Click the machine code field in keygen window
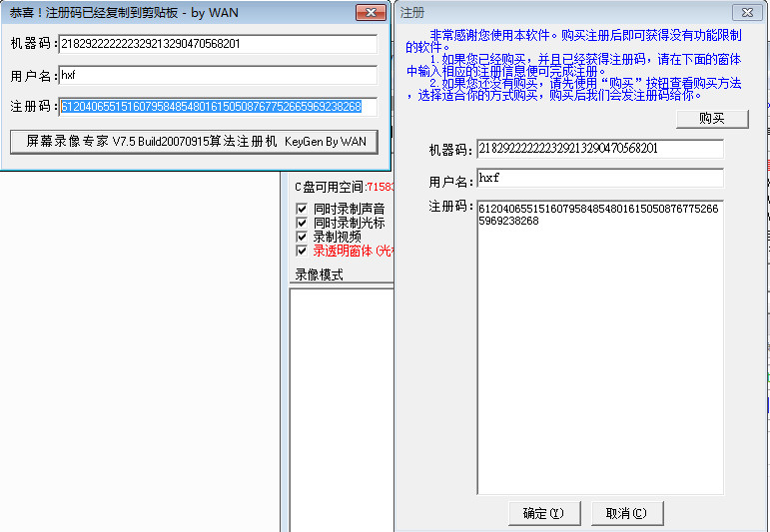 (x=218, y=44)
